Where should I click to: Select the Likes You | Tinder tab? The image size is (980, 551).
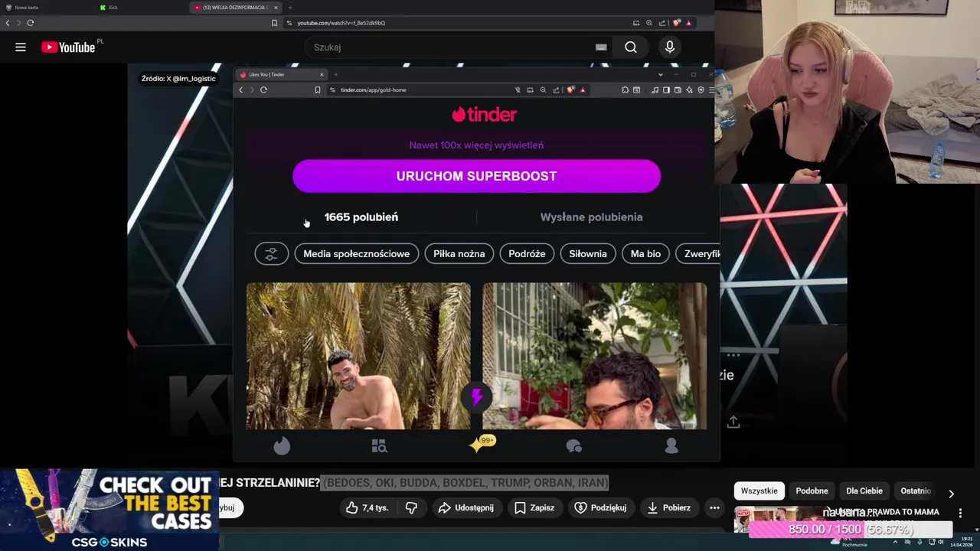281,74
